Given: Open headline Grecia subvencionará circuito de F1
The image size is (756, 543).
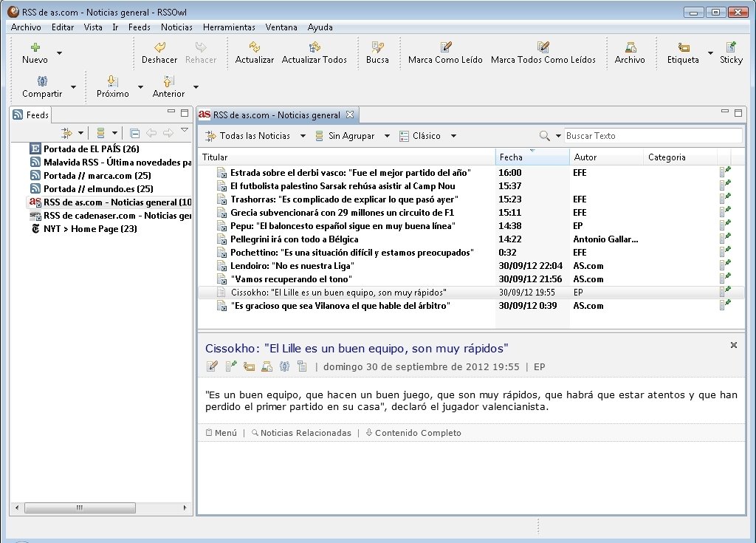Looking at the screenshot, I should (343, 212).
